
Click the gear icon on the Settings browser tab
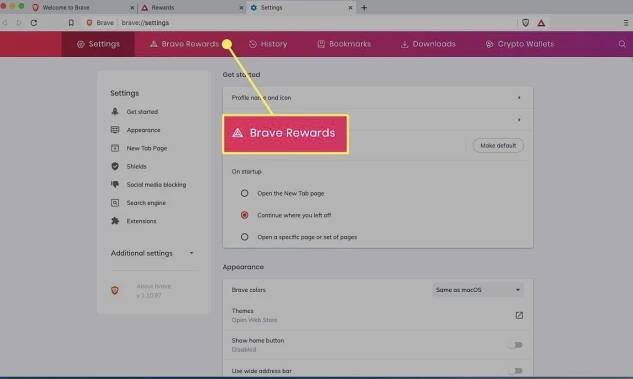point(254,8)
